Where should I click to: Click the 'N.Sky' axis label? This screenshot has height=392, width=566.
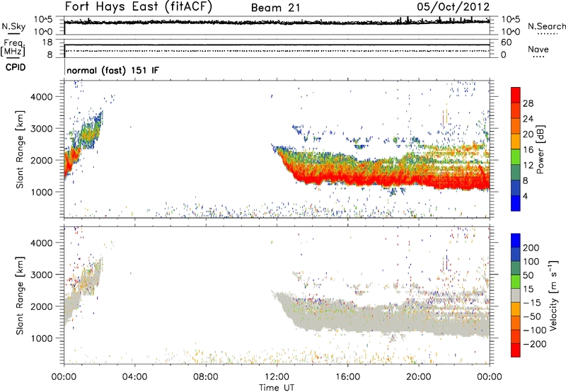[x=13, y=26]
